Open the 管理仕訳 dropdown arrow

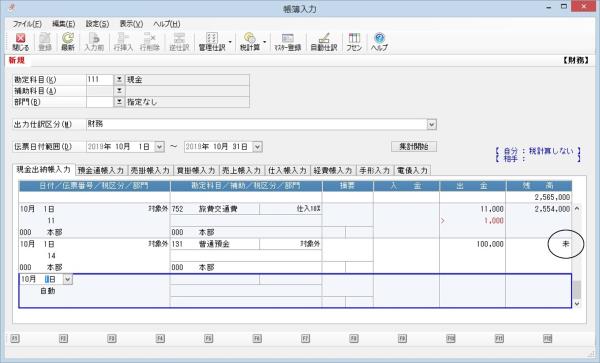point(230,42)
